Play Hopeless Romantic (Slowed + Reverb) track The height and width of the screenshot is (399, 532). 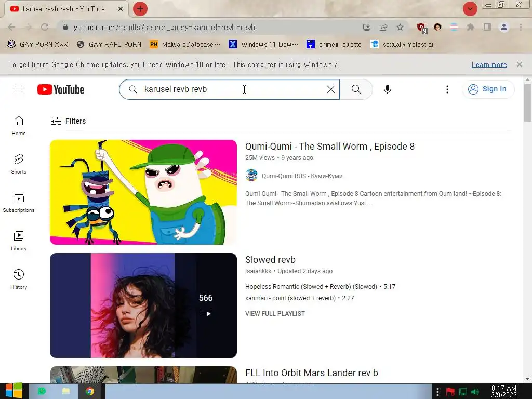click(320, 287)
